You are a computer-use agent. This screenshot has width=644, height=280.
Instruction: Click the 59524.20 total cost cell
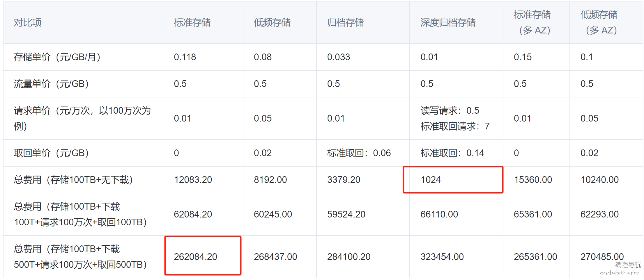[346, 214]
